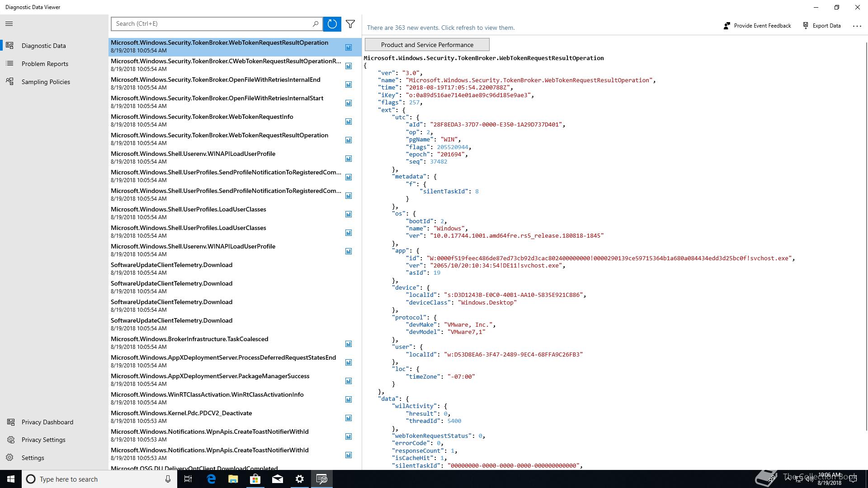Click the "silentTaskId" zero GUID value

coord(513,466)
